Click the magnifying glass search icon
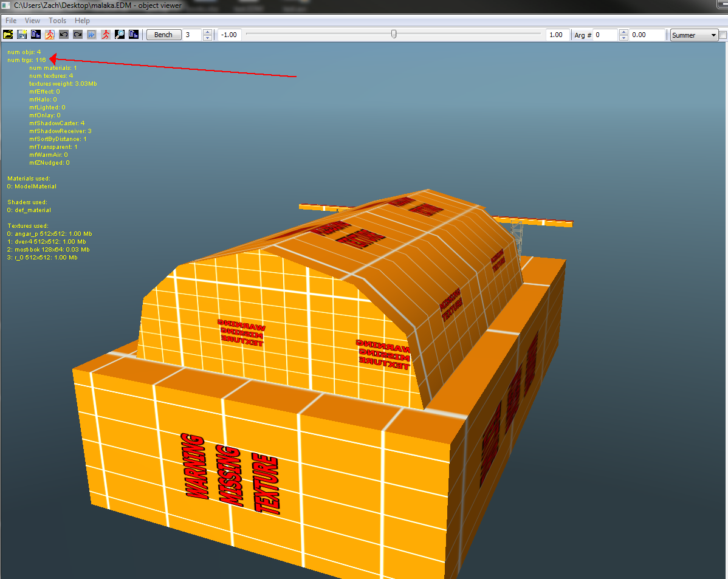The width and height of the screenshot is (728, 579). pos(119,35)
